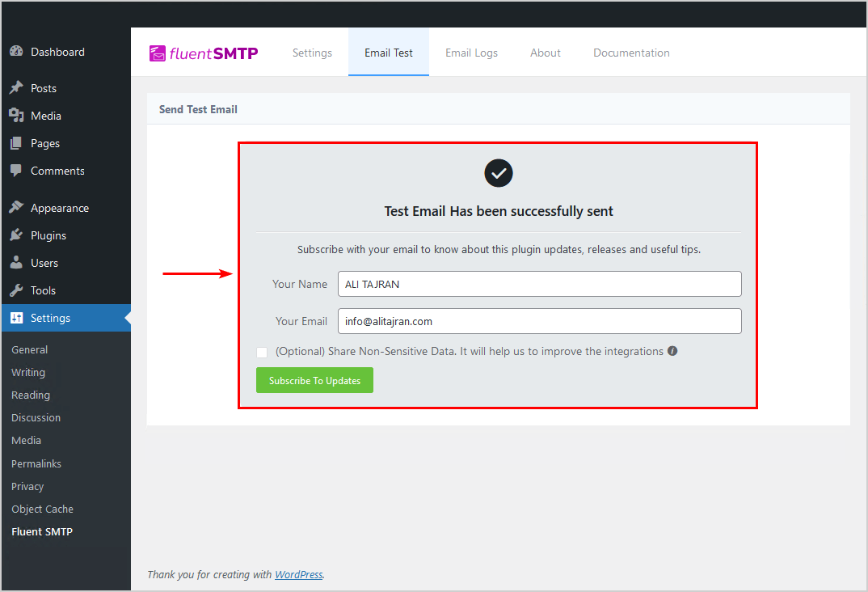Viewport: 868px width, 592px height.
Task: Open Comments menu in sidebar
Action: pyautogui.click(x=57, y=171)
